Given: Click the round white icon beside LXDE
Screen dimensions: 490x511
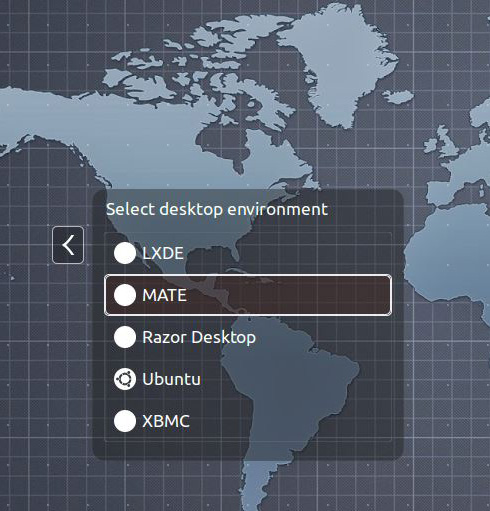Looking at the screenshot, I should tap(125, 253).
